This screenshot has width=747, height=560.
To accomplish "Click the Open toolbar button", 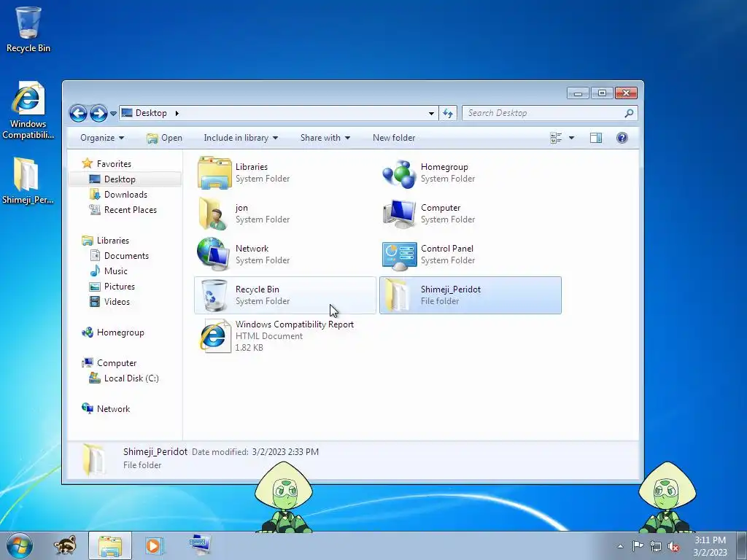I will pyautogui.click(x=164, y=138).
